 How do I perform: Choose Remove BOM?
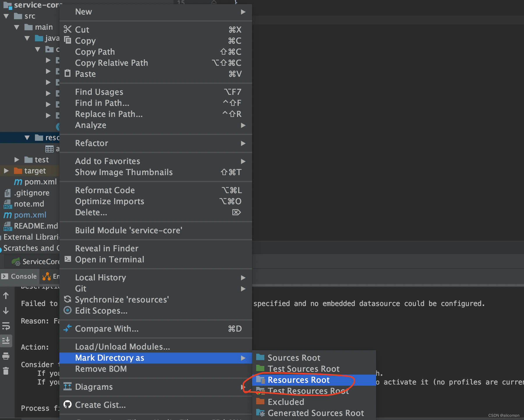coord(156,369)
